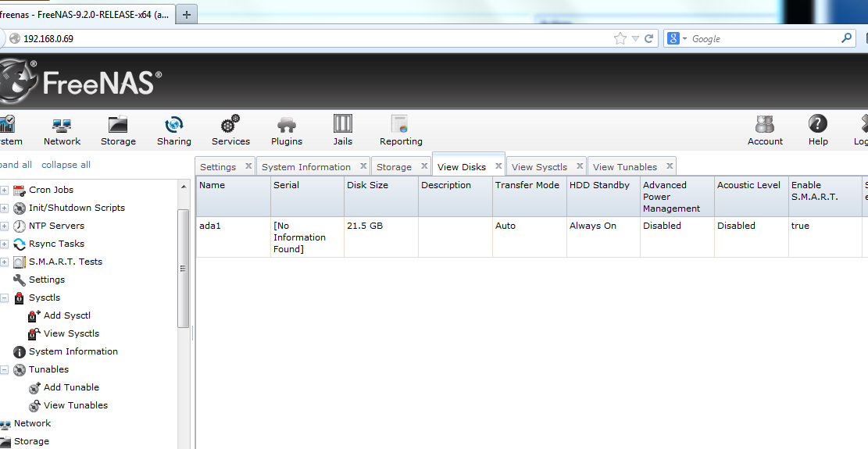Image resolution: width=868 pixels, height=449 pixels.
Task: Open the Network toolbar icon
Action: pos(62,124)
